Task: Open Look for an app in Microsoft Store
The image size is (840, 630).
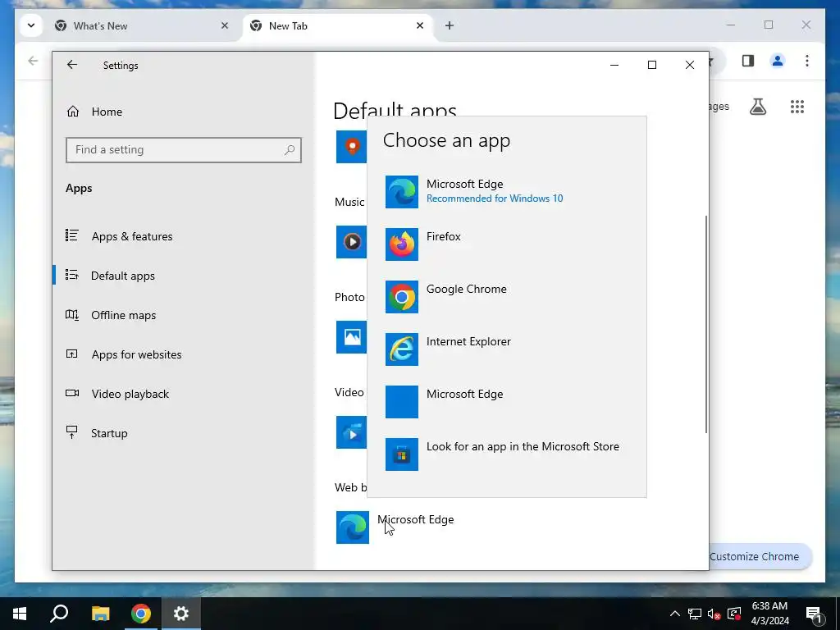Action: tap(506, 454)
